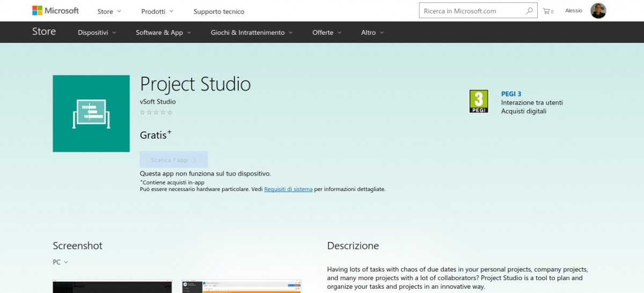This screenshot has height=293, width=644.
Task: Expand the Dispositivi menu
Action: coord(97,33)
